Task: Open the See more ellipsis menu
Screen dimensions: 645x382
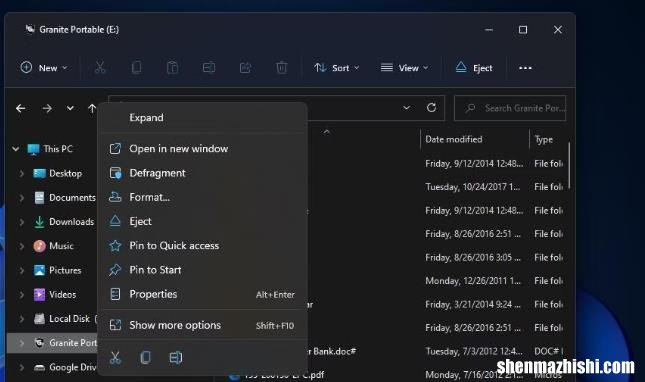Action: pyautogui.click(x=525, y=68)
